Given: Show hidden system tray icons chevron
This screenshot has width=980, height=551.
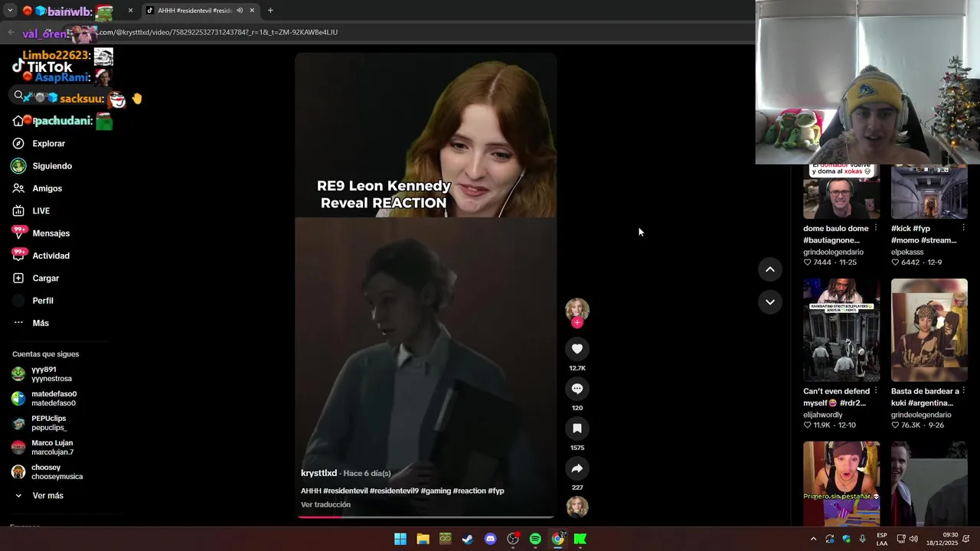Looking at the screenshot, I should tap(813, 539).
